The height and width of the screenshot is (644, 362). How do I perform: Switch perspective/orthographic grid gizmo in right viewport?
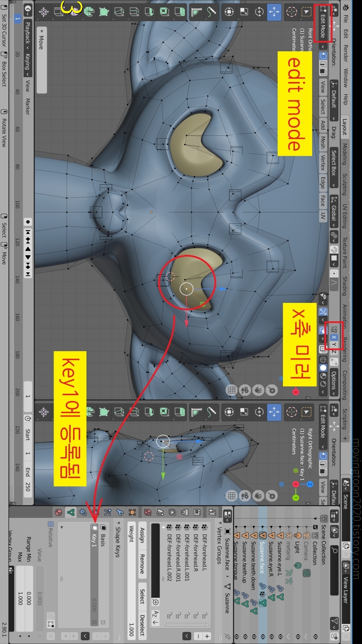pos(231,495)
